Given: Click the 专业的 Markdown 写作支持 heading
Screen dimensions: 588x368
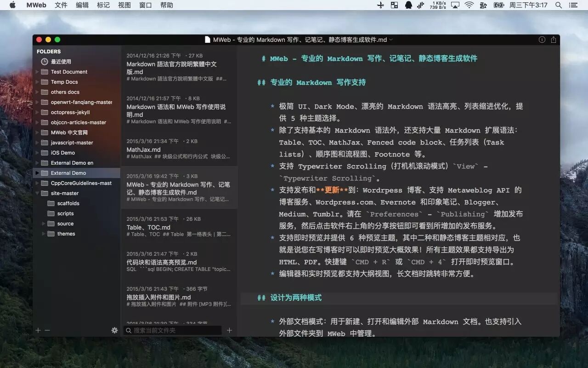Looking at the screenshot, I should [x=318, y=82].
